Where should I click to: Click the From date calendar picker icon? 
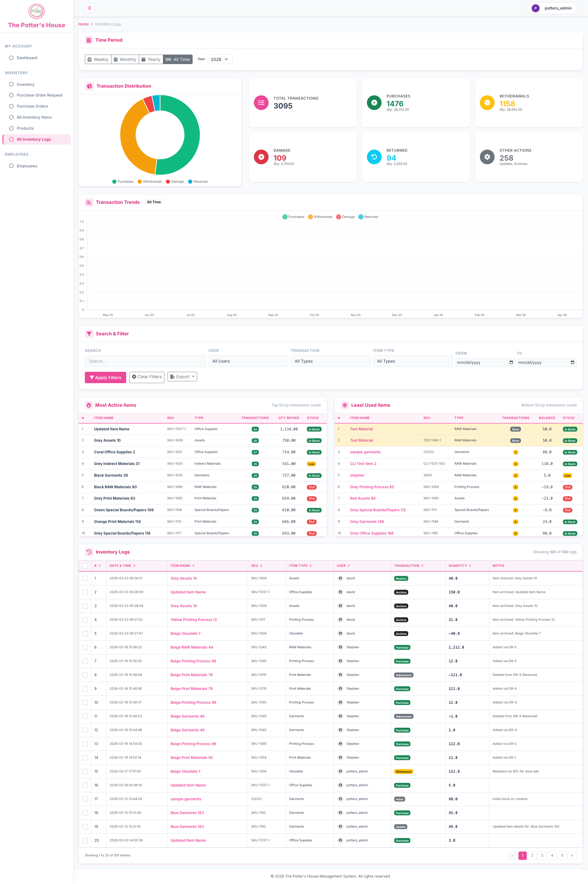[511, 362]
